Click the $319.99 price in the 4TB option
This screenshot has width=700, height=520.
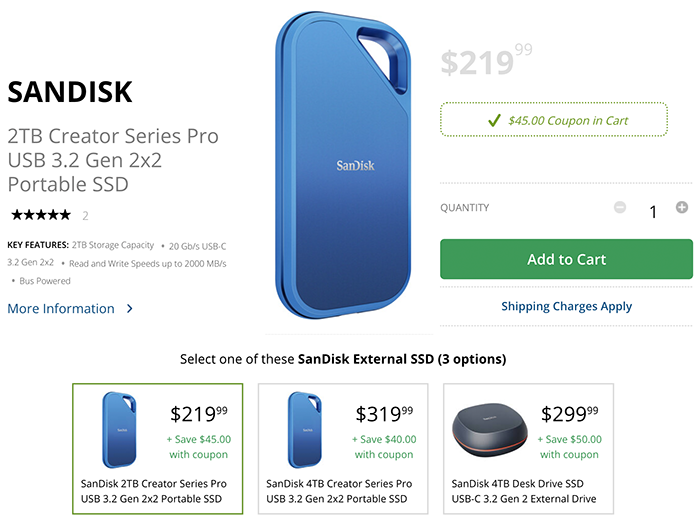pyautogui.click(x=384, y=414)
